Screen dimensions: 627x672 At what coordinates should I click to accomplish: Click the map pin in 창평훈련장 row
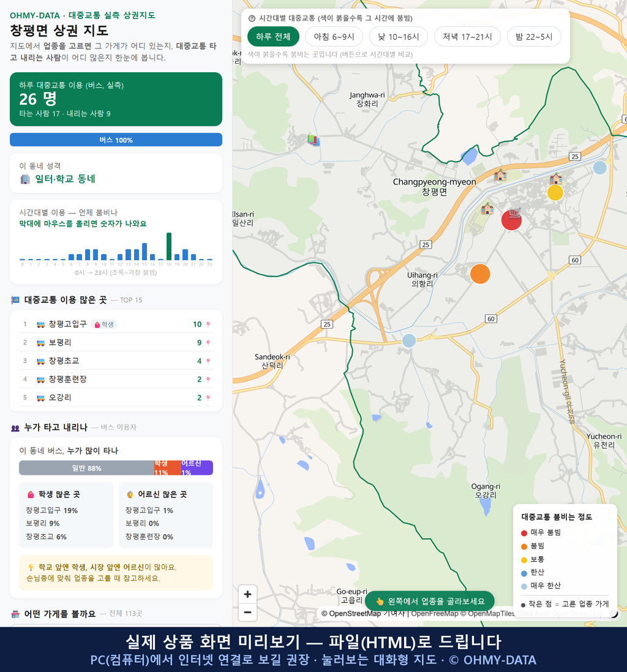(208, 379)
